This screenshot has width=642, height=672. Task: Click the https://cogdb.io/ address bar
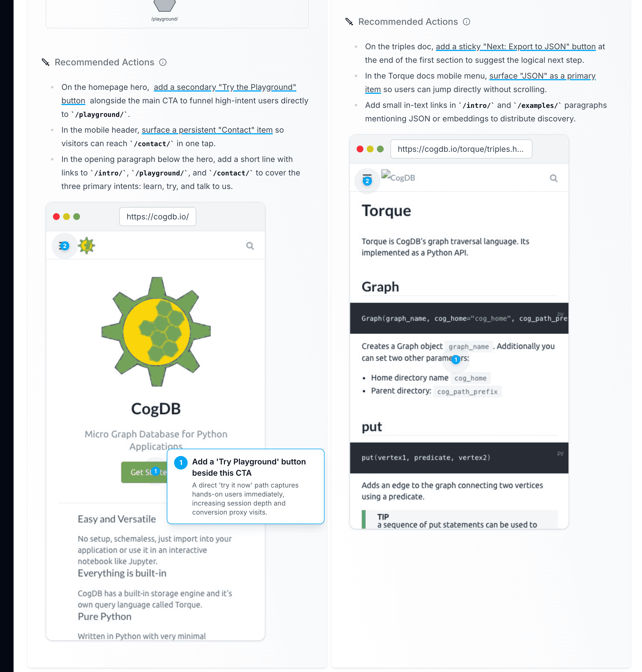157,217
